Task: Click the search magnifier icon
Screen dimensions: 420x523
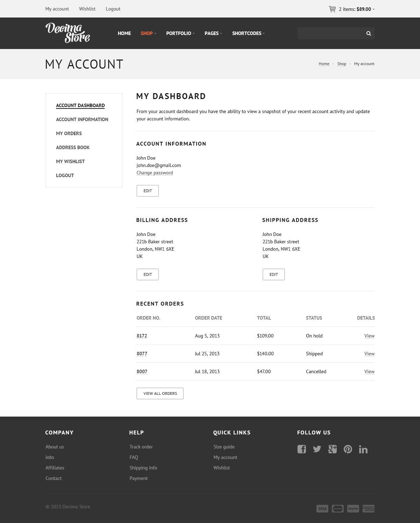Action: click(369, 33)
